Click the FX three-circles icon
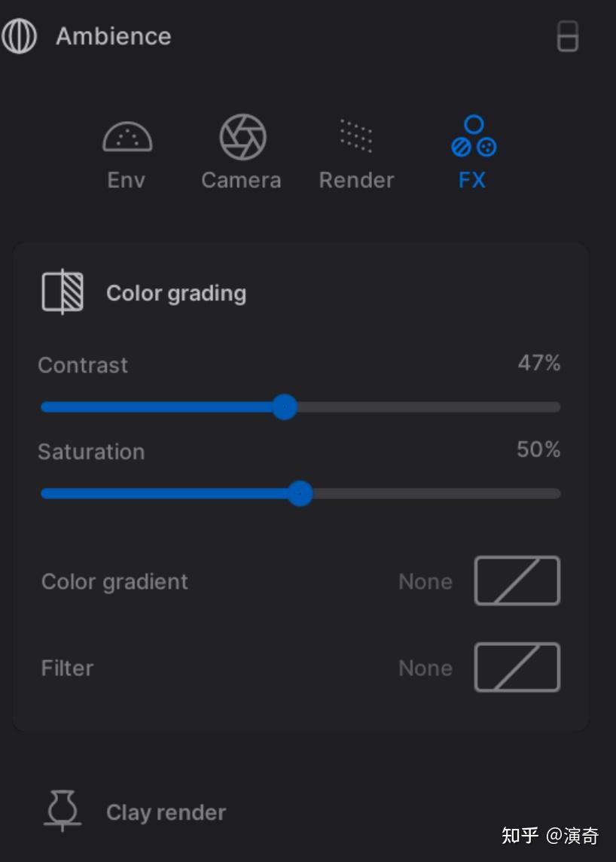This screenshot has height=862, width=616. [x=474, y=137]
